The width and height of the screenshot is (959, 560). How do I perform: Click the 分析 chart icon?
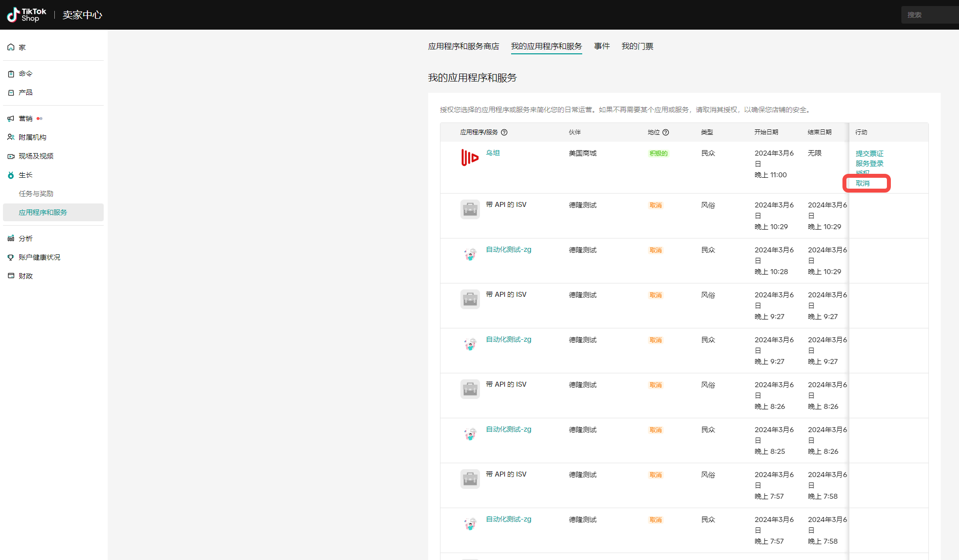coord(11,239)
